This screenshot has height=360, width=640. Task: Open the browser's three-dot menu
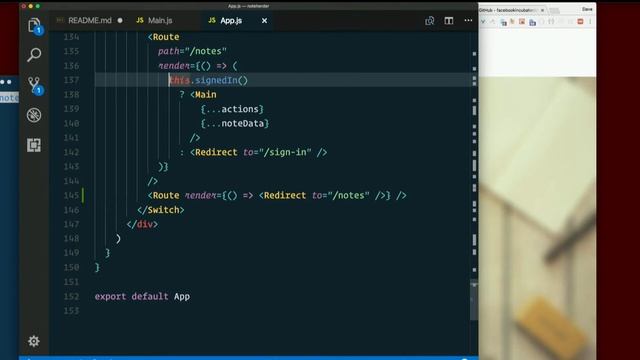click(590, 22)
